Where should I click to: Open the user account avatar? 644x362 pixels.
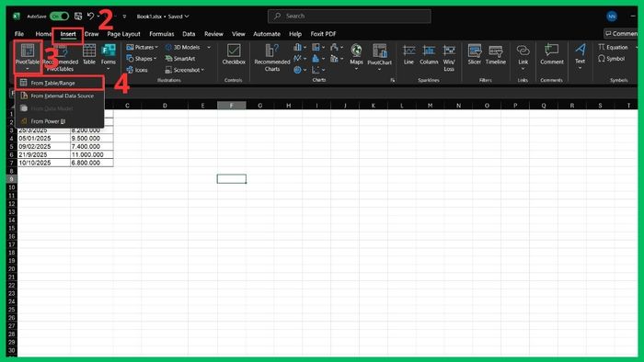pos(612,16)
